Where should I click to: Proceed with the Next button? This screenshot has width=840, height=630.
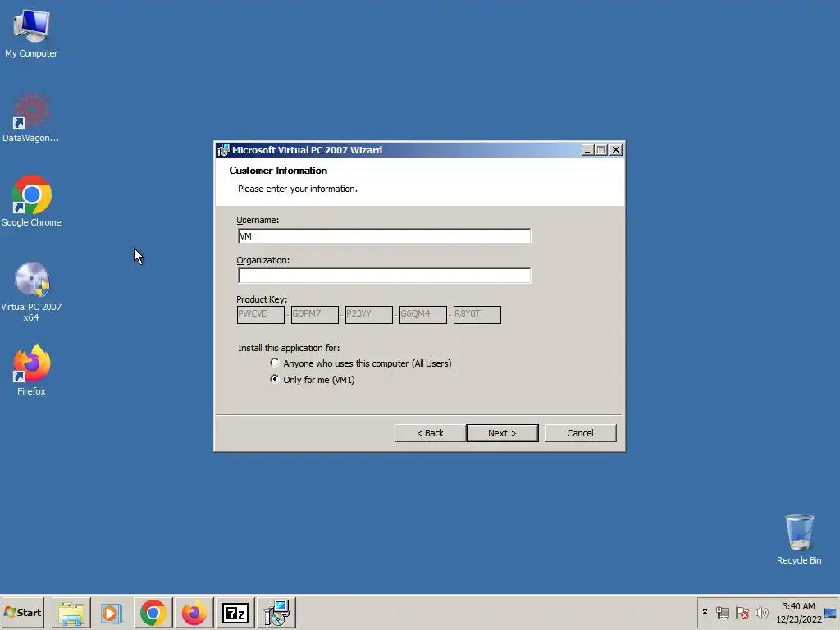(x=502, y=433)
